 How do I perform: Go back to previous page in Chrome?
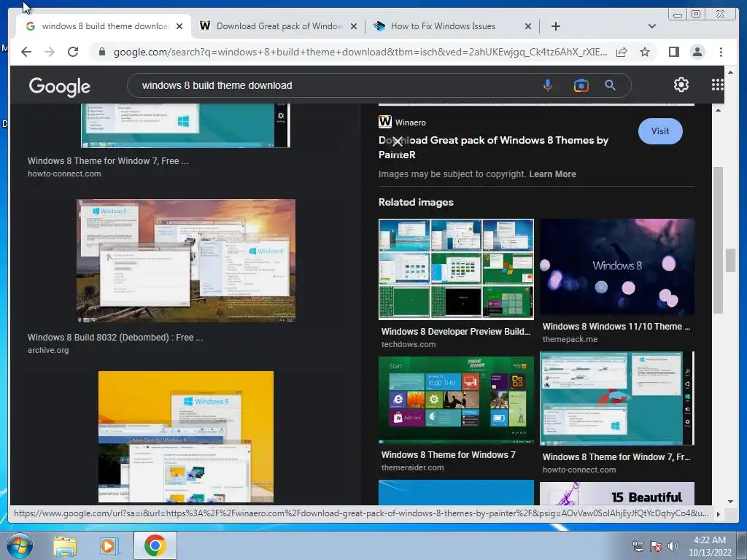point(26,52)
